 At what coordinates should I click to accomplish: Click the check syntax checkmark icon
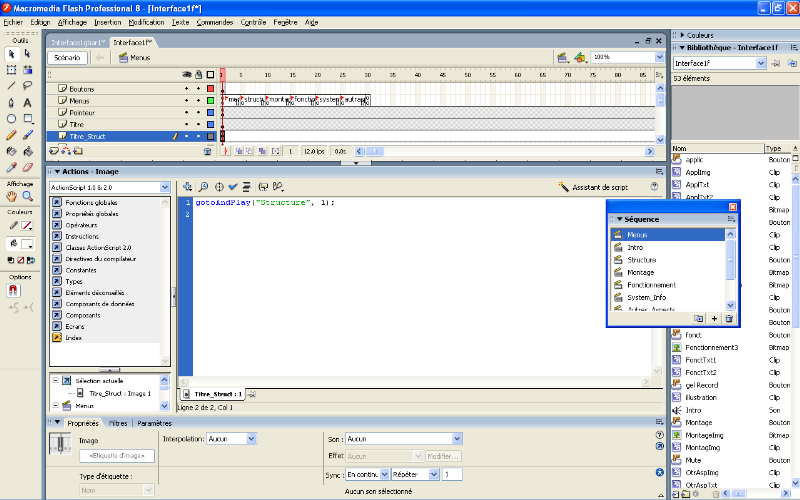coord(232,186)
